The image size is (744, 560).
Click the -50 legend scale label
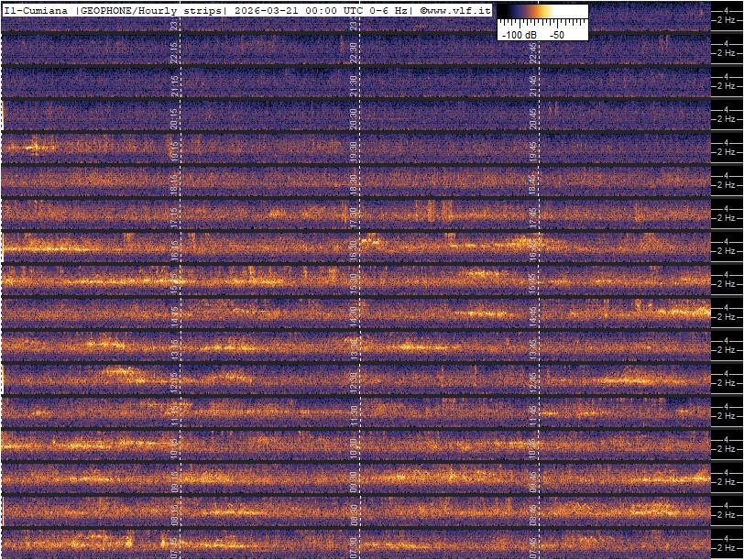556,34
